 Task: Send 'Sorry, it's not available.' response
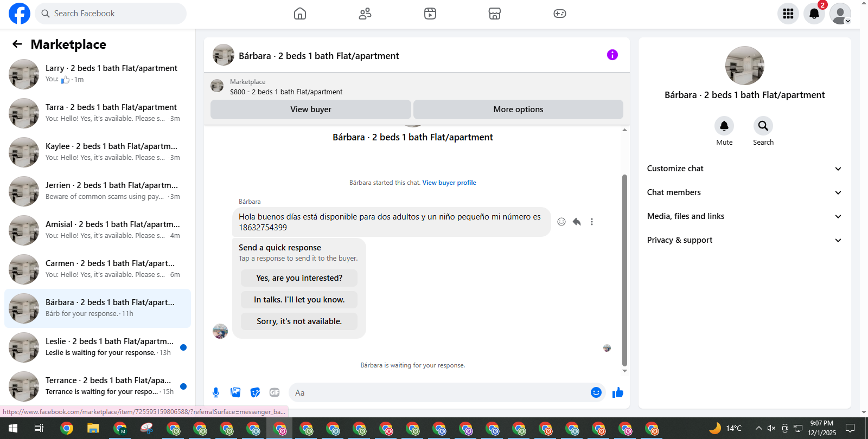pos(299,321)
